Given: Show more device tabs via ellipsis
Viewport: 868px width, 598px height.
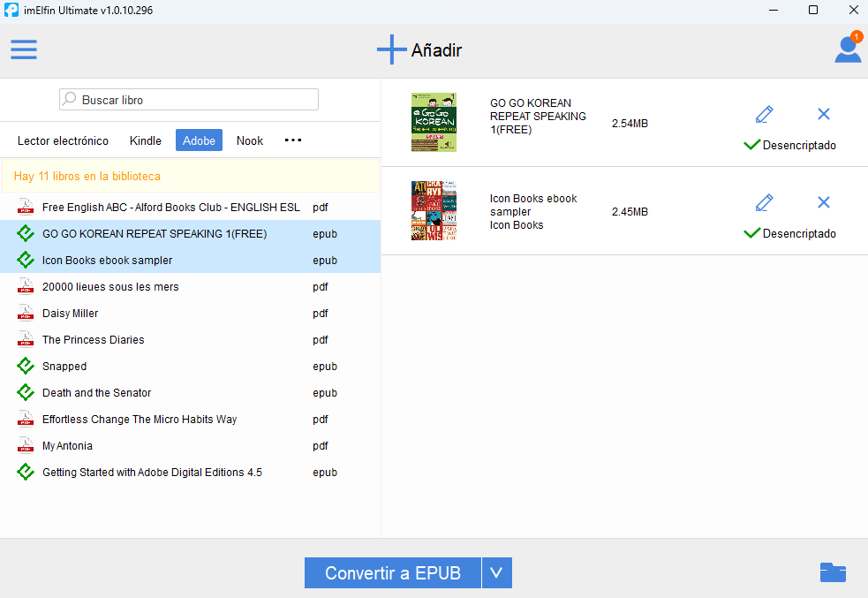Looking at the screenshot, I should point(293,140).
